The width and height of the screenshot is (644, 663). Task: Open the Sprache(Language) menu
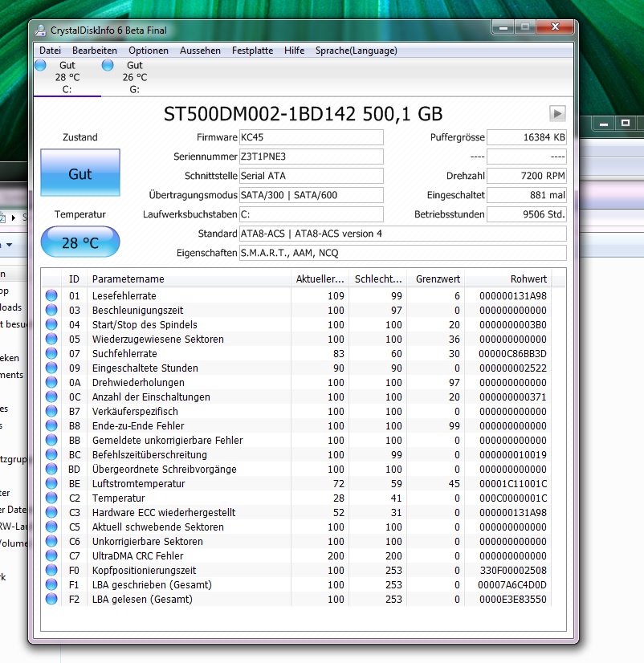357,51
